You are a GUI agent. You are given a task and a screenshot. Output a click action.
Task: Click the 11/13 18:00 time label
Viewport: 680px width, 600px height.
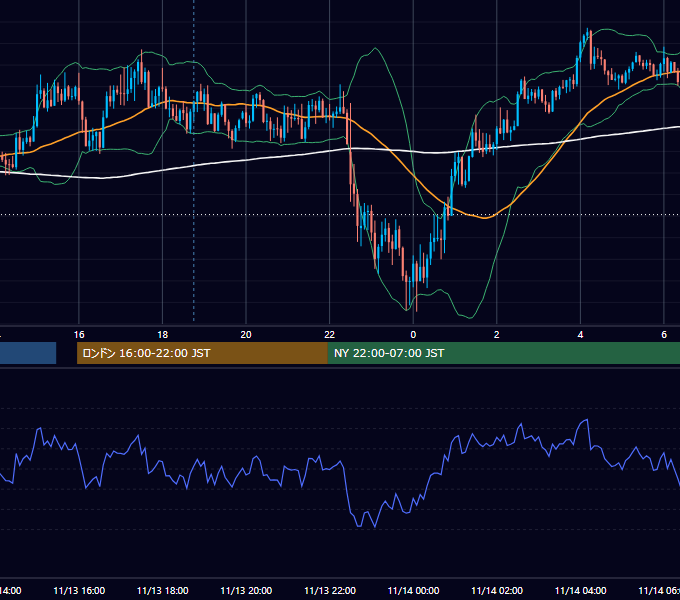(x=163, y=591)
